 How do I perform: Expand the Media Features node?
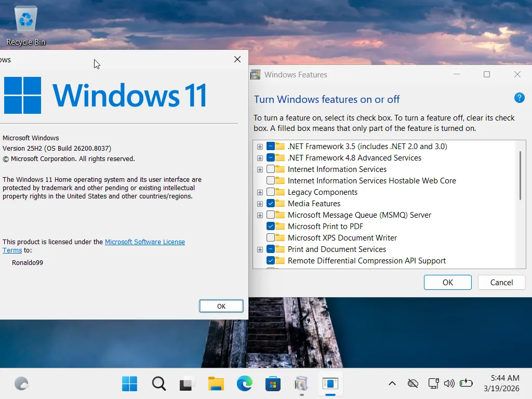tap(260, 204)
